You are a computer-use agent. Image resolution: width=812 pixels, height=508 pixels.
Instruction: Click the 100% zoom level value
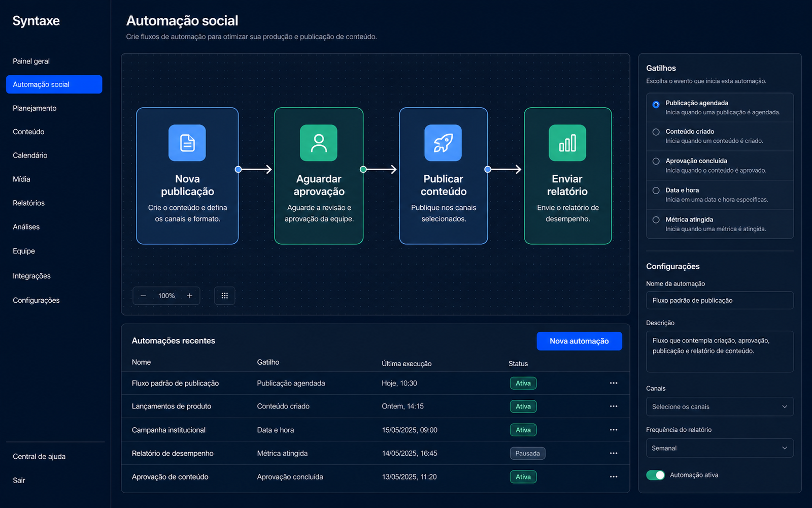click(166, 296)
